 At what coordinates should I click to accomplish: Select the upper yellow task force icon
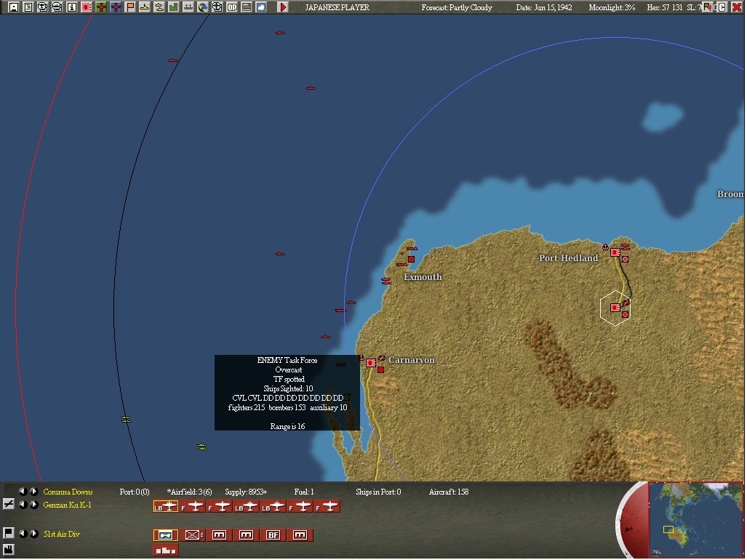pos(125,419)
